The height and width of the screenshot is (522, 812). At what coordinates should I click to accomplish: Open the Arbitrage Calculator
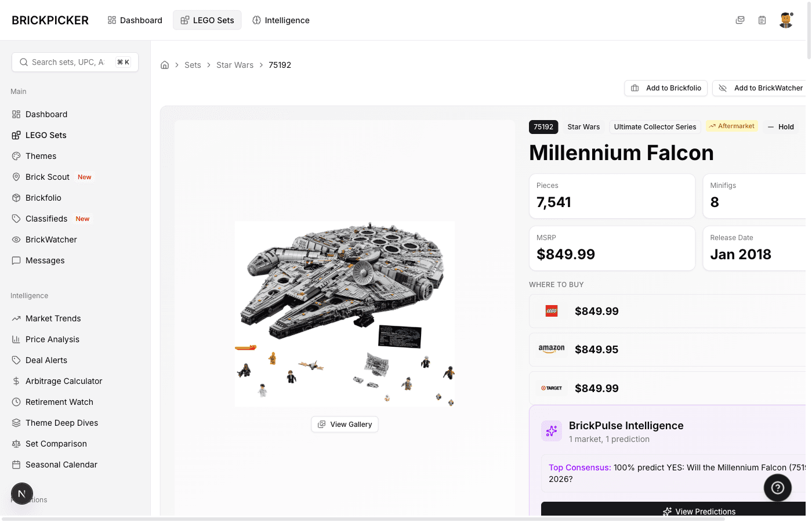tap(63, 381)
